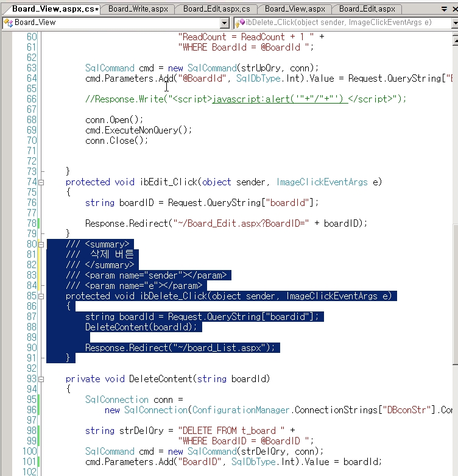This screenshot has width=458, height=476.
Task: Collapse the DeleteContent method outline
Action: [41, 379]
